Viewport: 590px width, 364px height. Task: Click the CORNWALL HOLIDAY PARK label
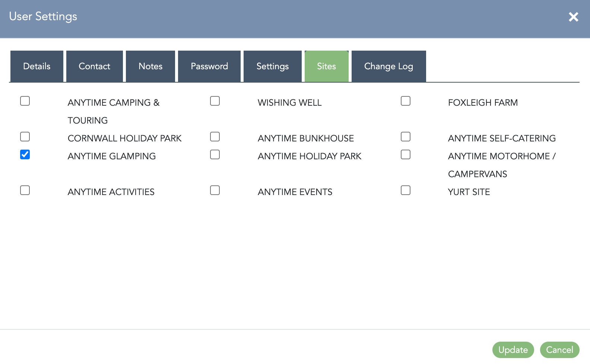tap(124, 138)
